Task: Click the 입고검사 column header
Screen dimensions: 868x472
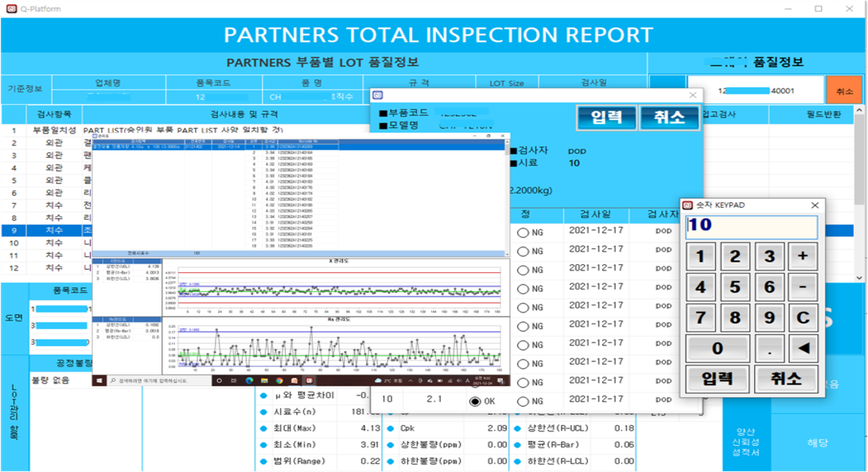Action: [718, 114]
